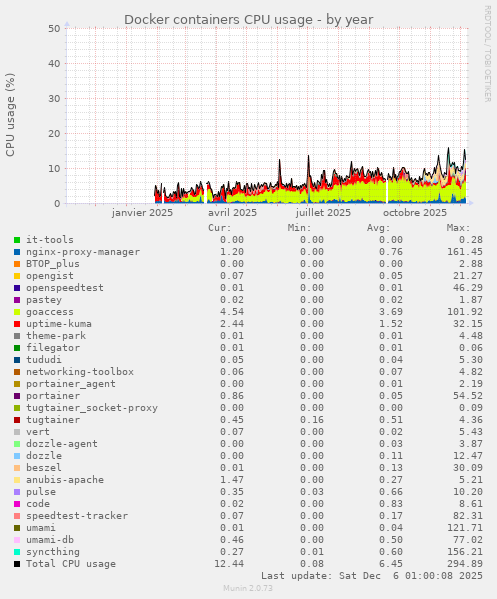Click the 'it-tools' legend label
This screenshot has width=497, height=599.
click(x=50, y=240)
